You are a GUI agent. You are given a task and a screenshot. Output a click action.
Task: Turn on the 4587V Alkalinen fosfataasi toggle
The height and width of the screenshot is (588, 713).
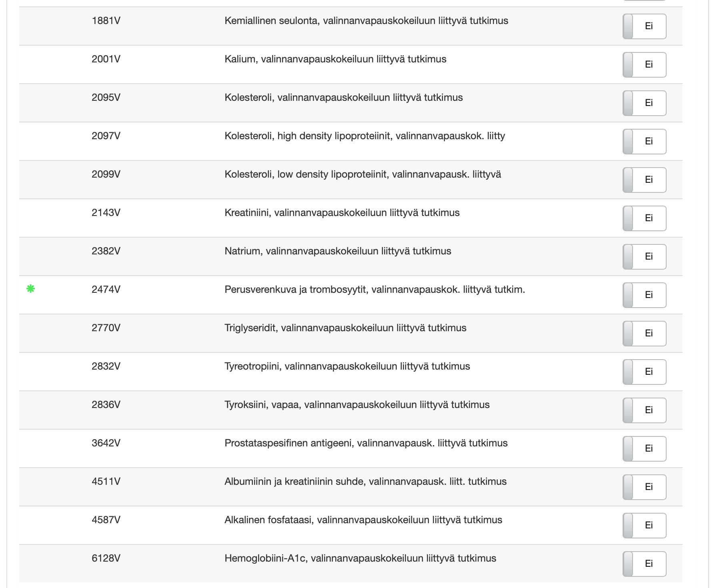pos(644,526)
